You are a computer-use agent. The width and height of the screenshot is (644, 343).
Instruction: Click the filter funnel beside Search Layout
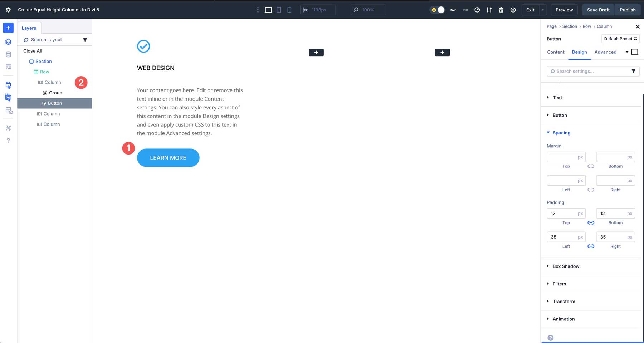point(85,40)
